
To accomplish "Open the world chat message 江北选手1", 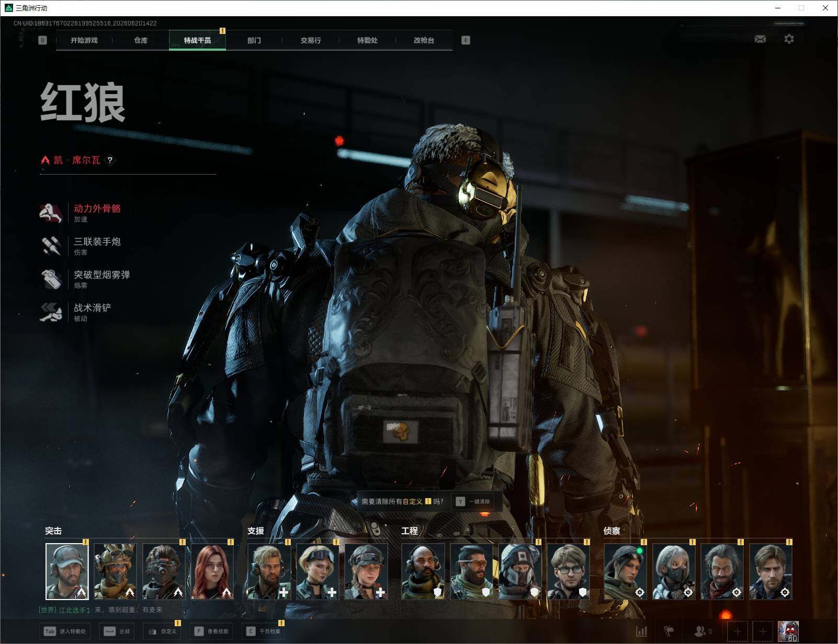I will 100,610.
